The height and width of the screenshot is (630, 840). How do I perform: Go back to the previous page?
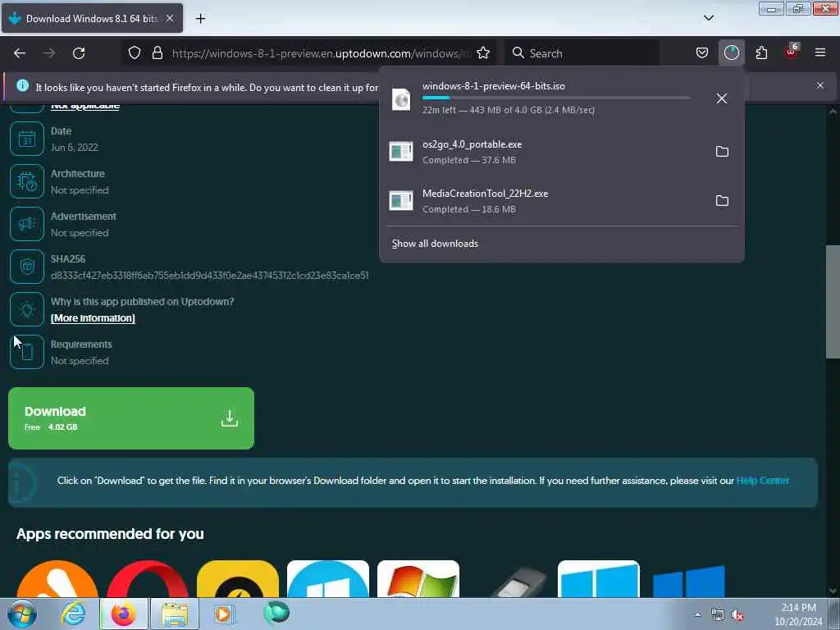(x=20, y=53)
